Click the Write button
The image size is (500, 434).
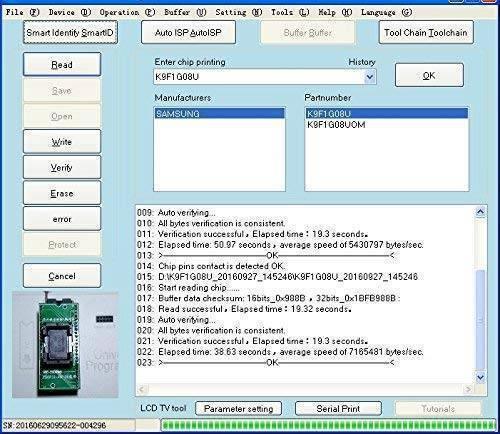click(62, 142)
